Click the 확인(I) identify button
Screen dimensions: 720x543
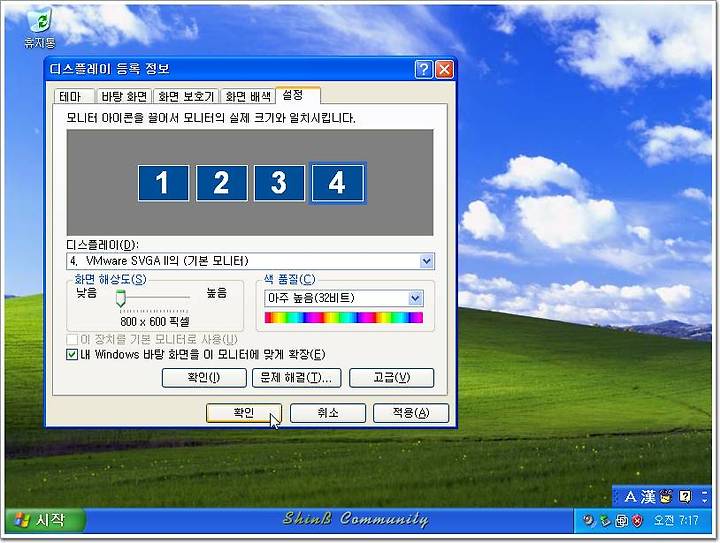pyautogui.click(x=204, y=378)
